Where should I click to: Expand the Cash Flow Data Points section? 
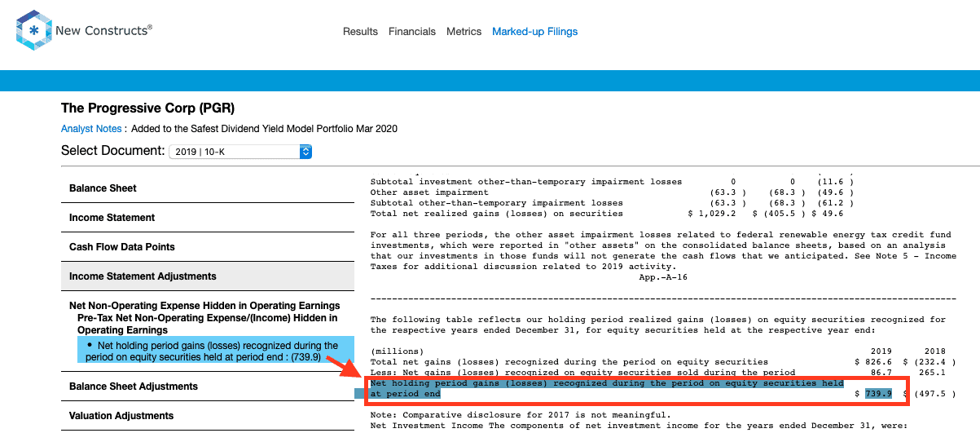(208, 247)
